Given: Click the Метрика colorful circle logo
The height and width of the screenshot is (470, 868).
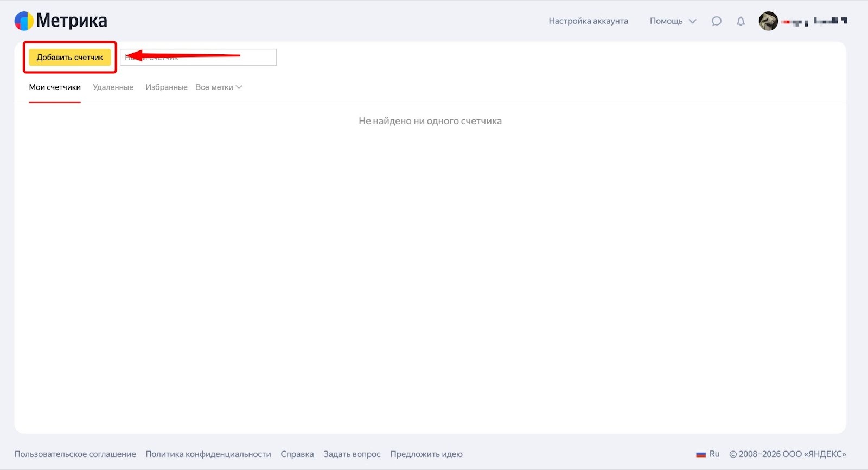Looking at the screenshot, I should click(x=24, y=21).
